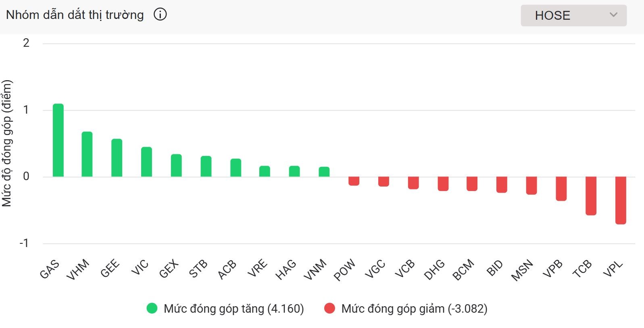The image size is (644, 328).
Task: Click the VCB x-axis label
Action: (x=404, y=269)
